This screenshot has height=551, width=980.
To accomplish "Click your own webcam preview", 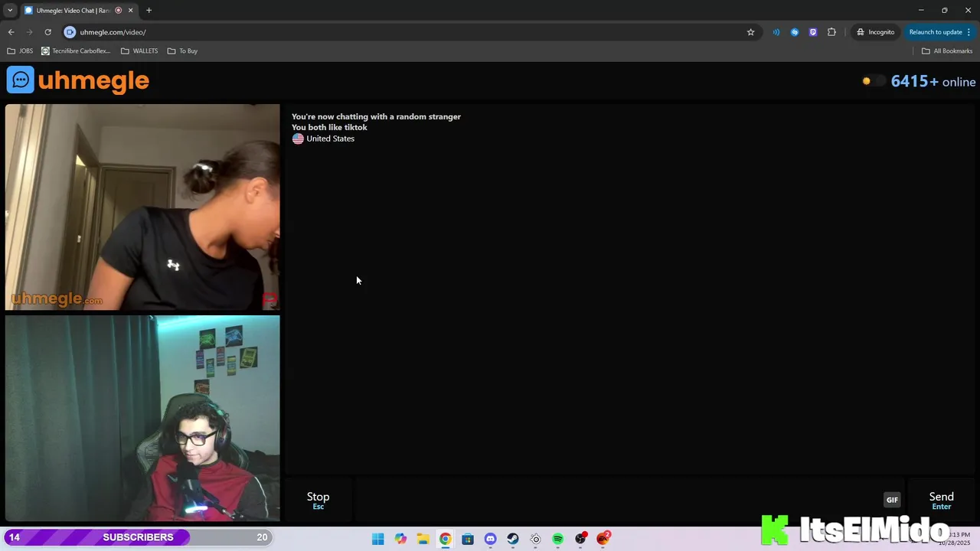I will click(x=142, y=419).
